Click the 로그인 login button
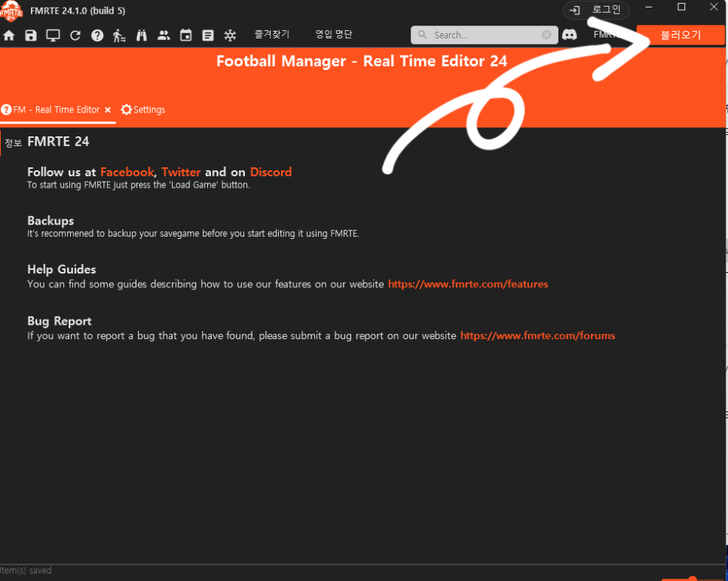Image resolution: width=728 pixels, height=581 pixels. (596, 10)
